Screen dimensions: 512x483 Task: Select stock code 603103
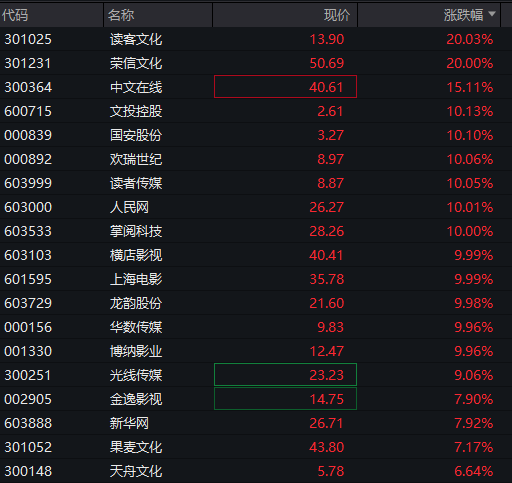(x=28, y=255)
